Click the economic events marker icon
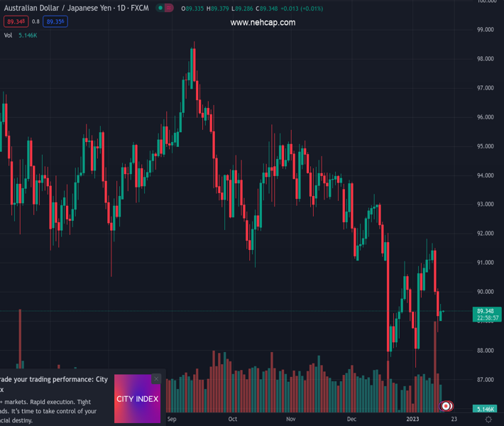 (x=447, y=406)
